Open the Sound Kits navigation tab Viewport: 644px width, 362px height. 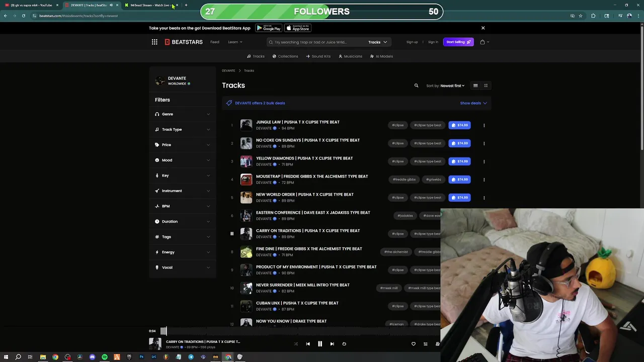(x=318, y=56)
